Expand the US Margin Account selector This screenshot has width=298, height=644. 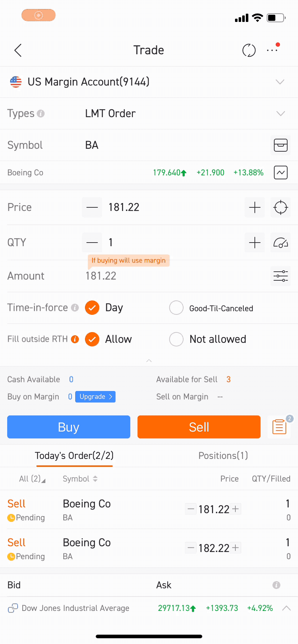(149, 82)
